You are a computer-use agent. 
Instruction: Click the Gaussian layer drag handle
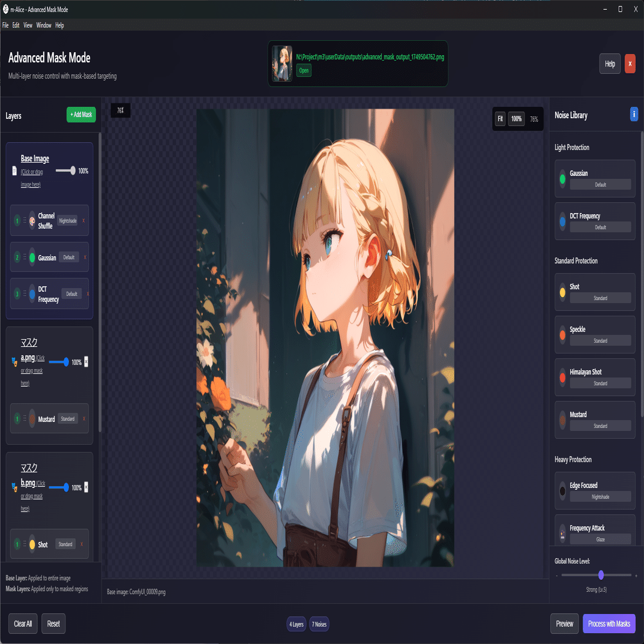[x=25, y=257]
